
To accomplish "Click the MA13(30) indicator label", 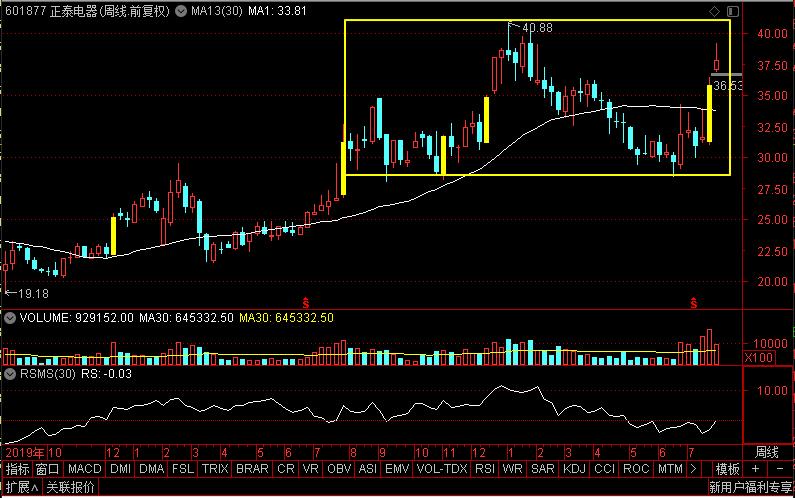I will click(x=216, y=11).
